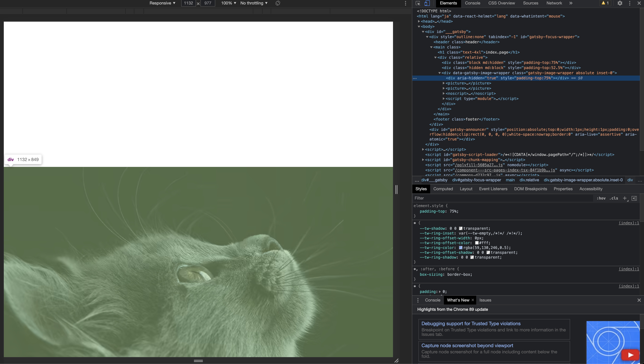This screenshot has width=644, height=364.
Task: Expand the head element node
Action: coord(419,21)
